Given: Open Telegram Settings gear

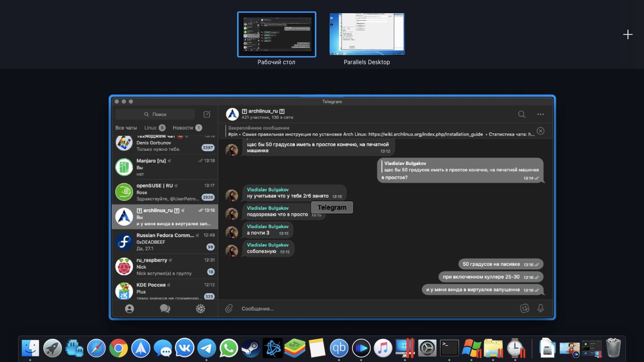Looking at the screenshot, I should (200, 309).
